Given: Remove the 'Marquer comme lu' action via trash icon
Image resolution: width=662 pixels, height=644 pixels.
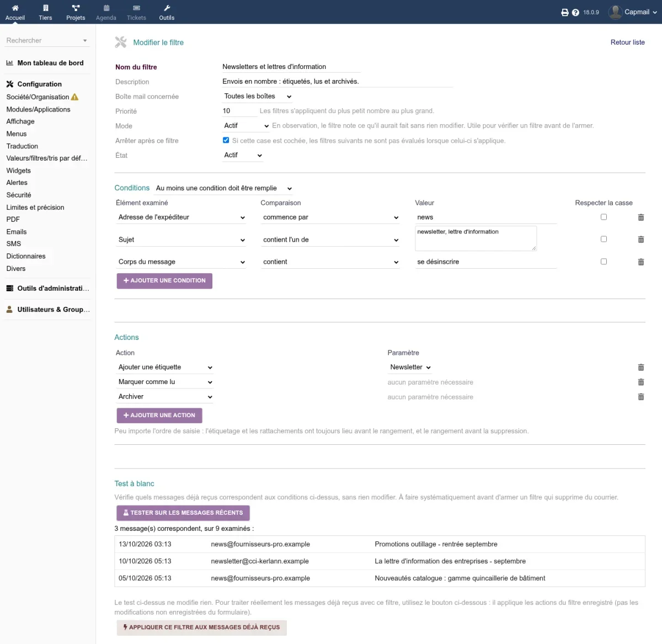Looking at the screenshot, I should pyautogui.click(x=640, y=382).
